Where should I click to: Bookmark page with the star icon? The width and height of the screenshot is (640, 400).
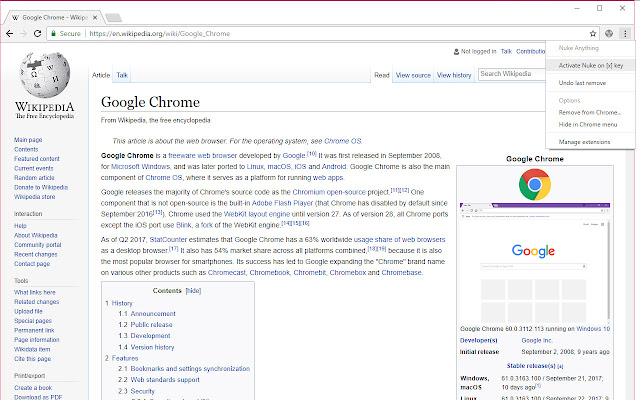[593, 33]
